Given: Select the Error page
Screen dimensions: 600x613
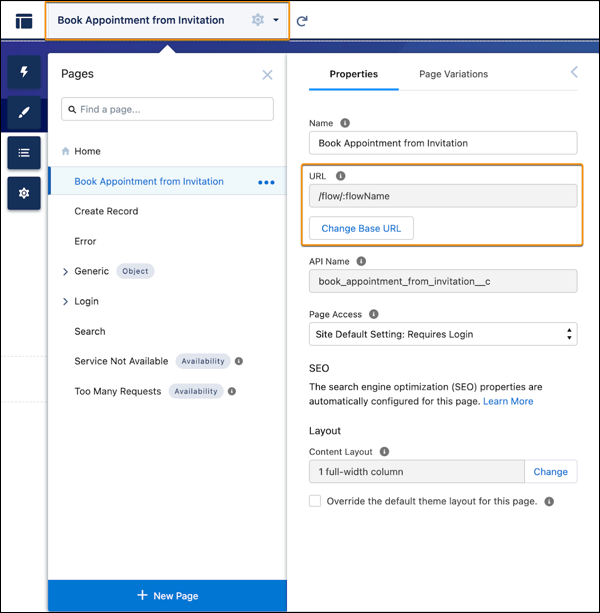Looking at the screenshot, I should pyautogui.click(x=85, y=241).
